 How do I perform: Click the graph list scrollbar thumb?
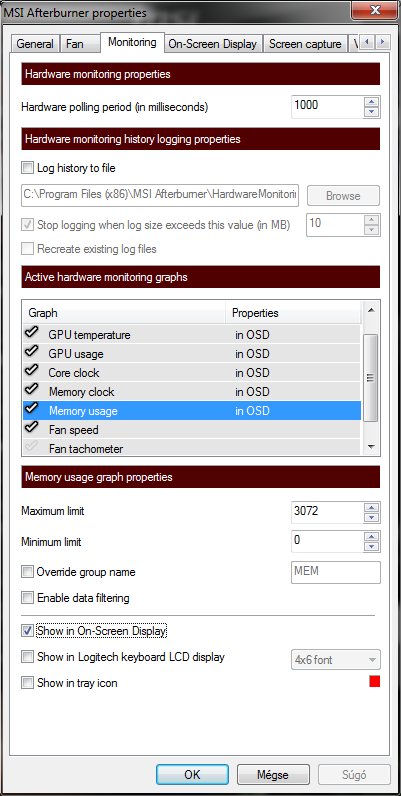click(371, 378)
